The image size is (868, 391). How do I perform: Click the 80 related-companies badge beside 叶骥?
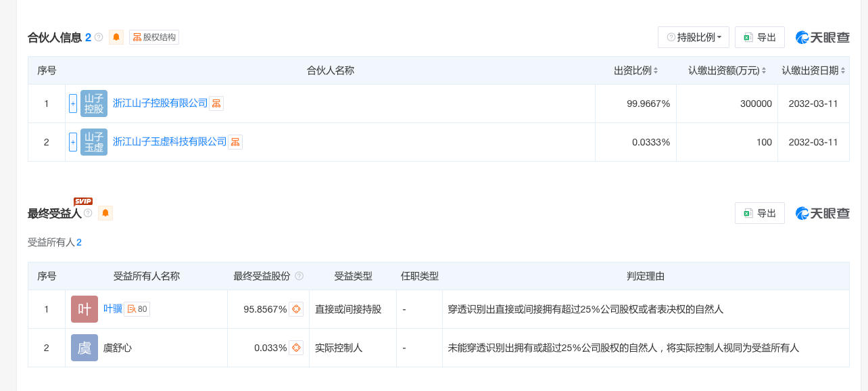(137, 309)
